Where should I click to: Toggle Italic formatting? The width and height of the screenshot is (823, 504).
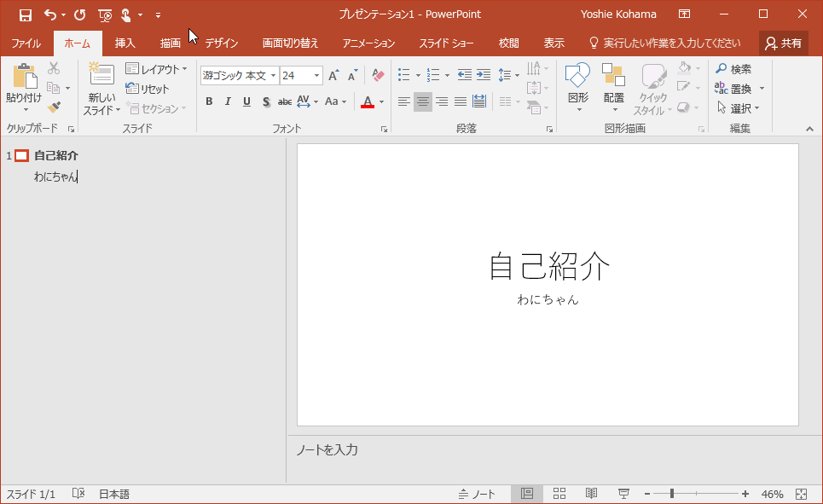click(x=228, y=102)
